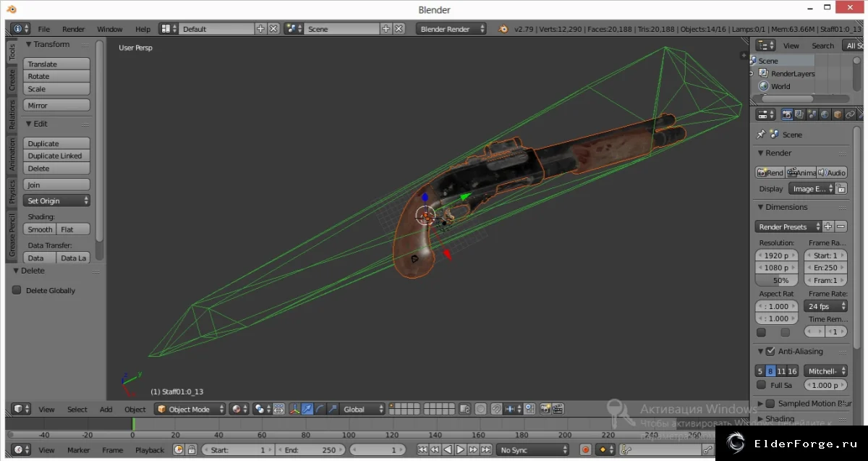This screenshot has height=461, width=868.
Task: Click the record keyframe red dot icon
Action: (x=586, y=449)
